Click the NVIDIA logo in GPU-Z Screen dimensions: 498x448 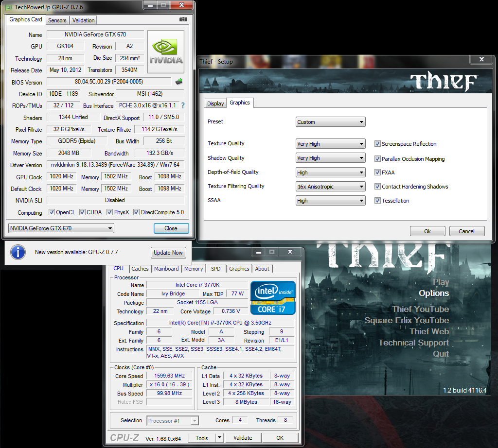point(166,52)
